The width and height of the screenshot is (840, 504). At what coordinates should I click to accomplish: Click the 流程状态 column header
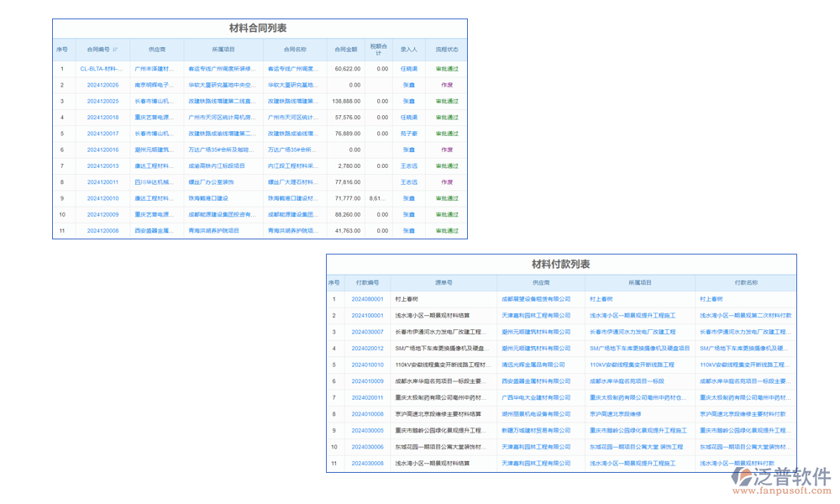coord(446,49)
